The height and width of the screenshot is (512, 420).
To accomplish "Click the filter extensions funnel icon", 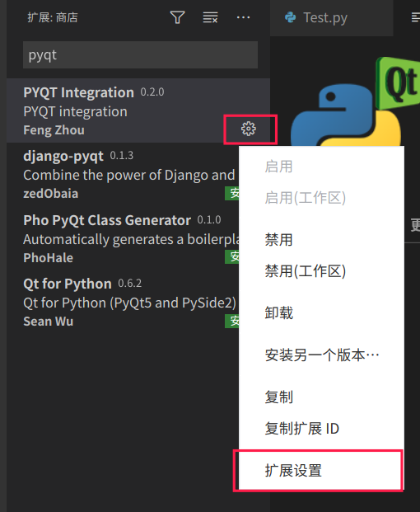I will pyautogui.click(x=177, y=17).
